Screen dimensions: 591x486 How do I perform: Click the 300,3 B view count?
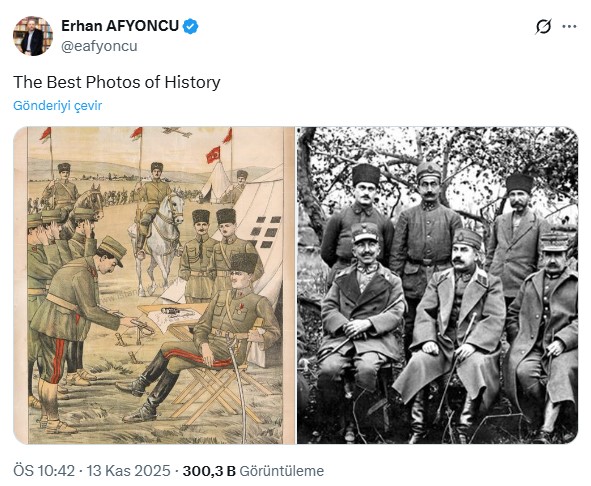click(209, 471)
